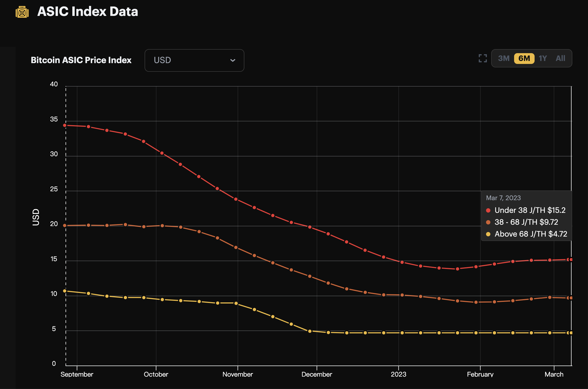Image resolution: width=588 pixels, height=389 pixels.
Task: Switch chart range to 1Y
Action: (543, 58)
